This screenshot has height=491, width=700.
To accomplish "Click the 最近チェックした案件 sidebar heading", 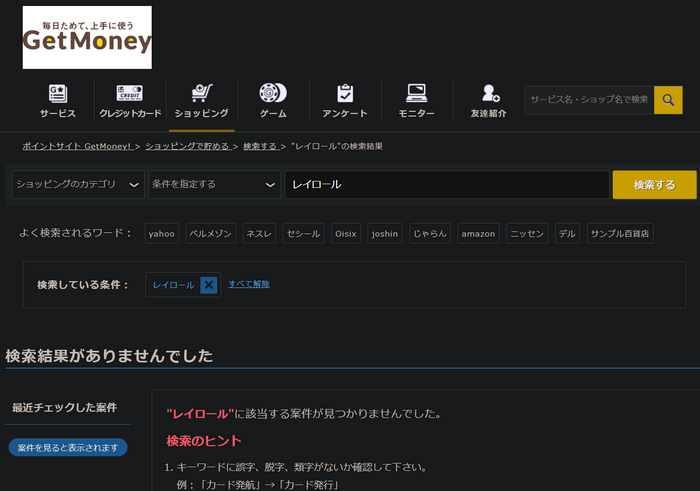I will coord(65,408).
